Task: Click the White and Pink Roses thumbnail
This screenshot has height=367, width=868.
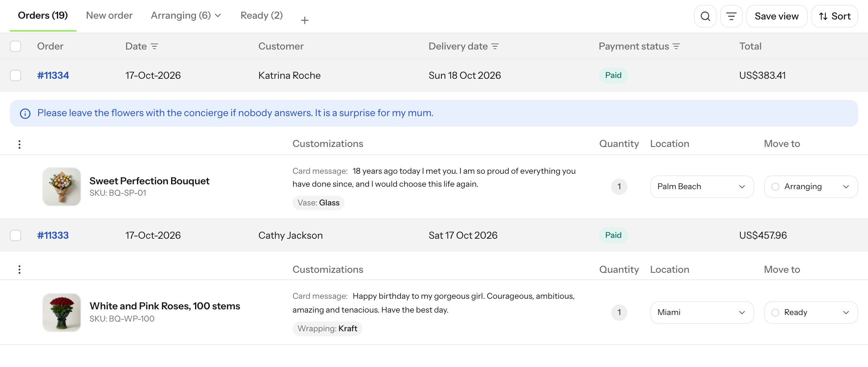Action: 62,313
